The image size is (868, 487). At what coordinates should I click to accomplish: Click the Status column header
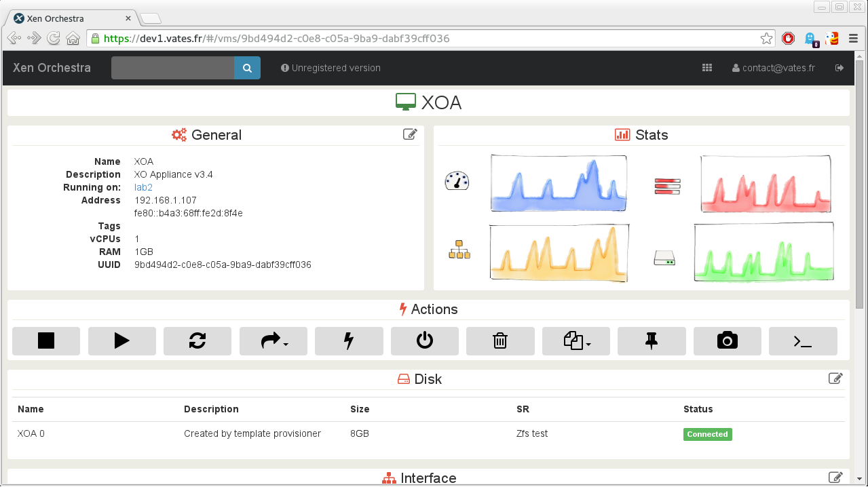(x=698, y=409)
